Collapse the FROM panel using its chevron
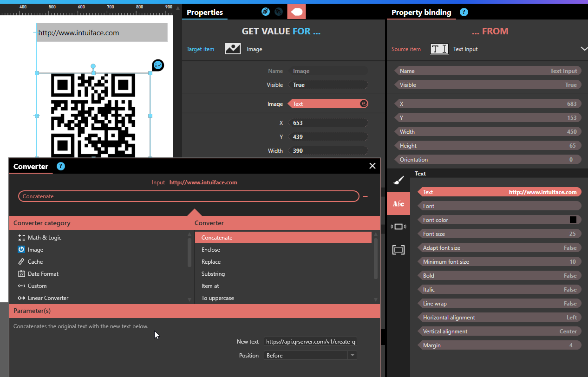Screen dimensions: 588x377 584,48
